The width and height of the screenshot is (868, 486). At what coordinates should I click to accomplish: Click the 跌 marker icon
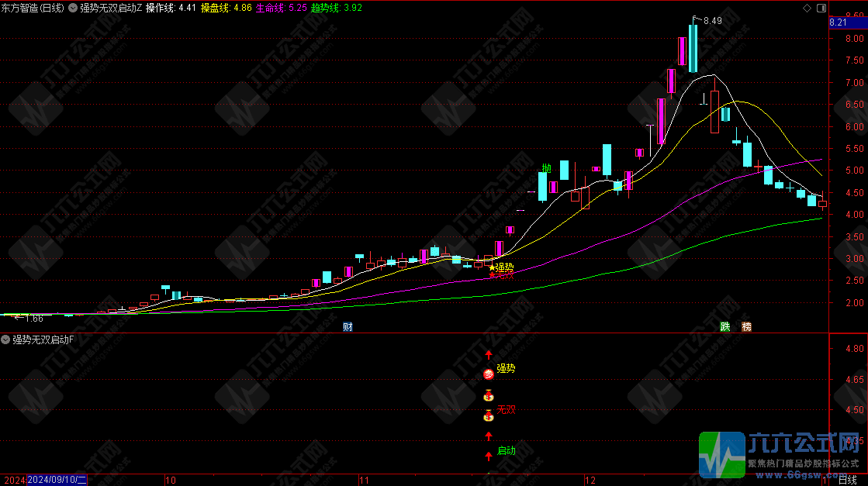pyautogui.click(x=725, y=326)
